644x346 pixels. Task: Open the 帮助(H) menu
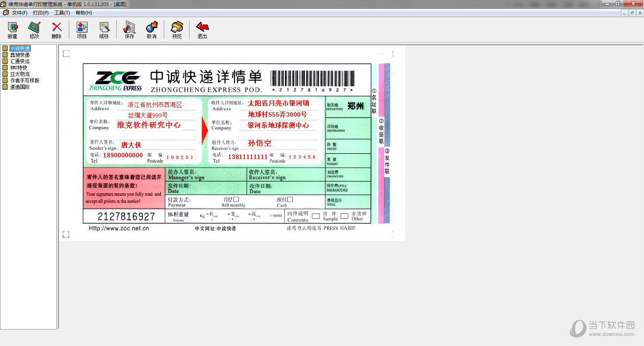(x=84, y=13)
